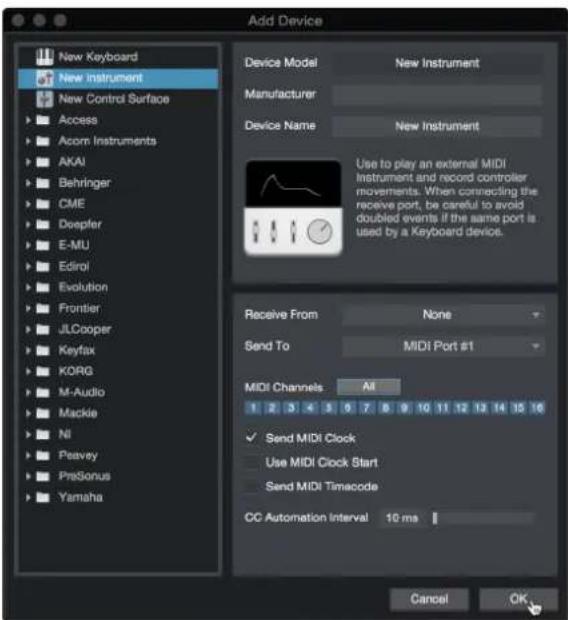Screen dimensions: 568x620
Task: Click the KORG folder icon
Action: pos(43,371)
